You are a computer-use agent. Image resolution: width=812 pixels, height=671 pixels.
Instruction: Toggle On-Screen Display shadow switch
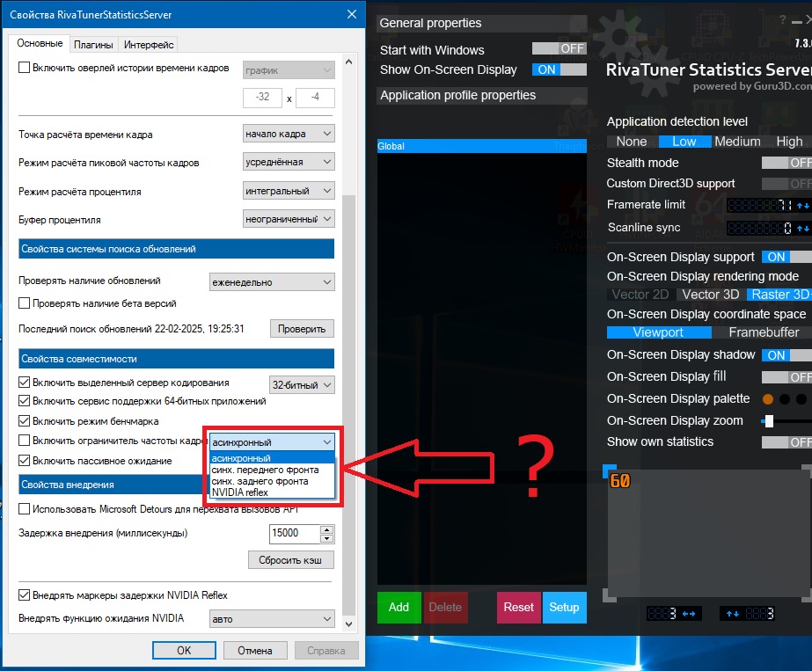pos(786,355)
